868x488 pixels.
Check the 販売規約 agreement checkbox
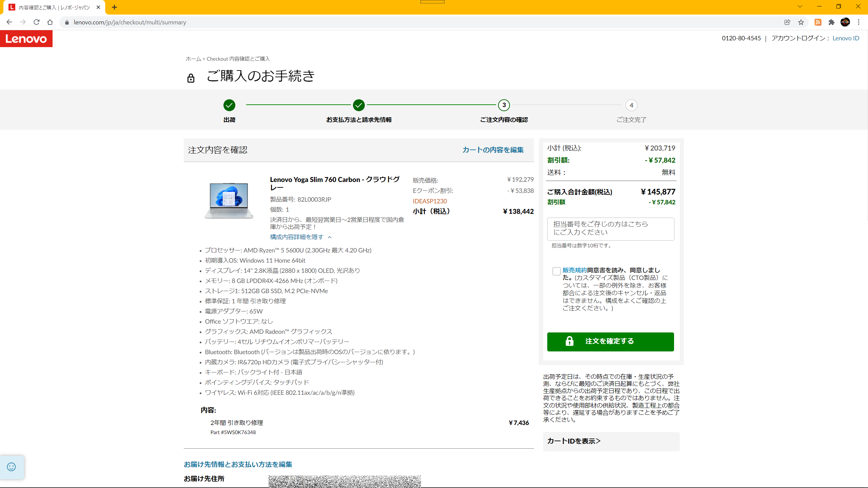point(556,271)
